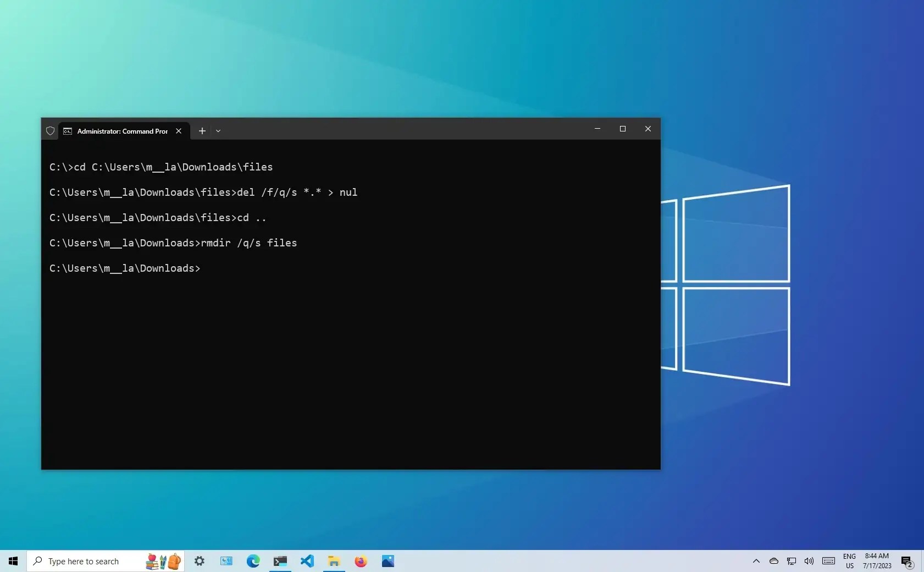
Task: Open the notification center with 2 notifications
Action: point(908,561)
